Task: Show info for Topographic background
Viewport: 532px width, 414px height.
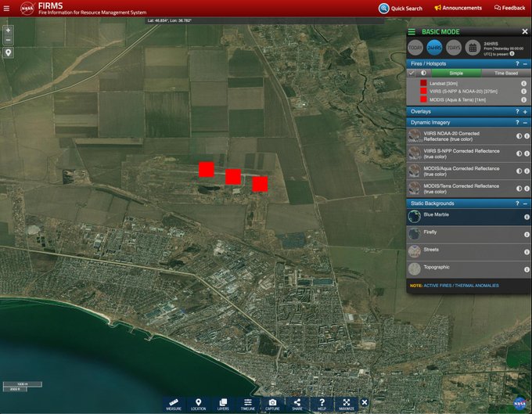Action: point(527,269)
